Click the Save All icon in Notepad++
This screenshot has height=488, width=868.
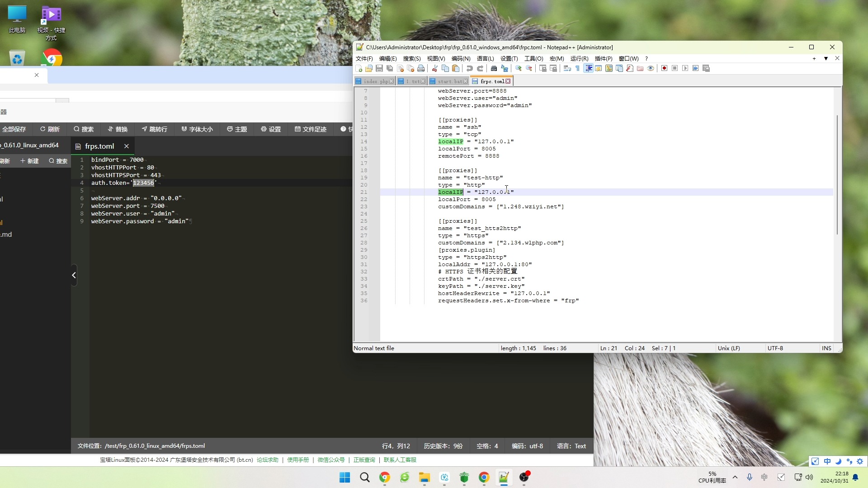390,68
